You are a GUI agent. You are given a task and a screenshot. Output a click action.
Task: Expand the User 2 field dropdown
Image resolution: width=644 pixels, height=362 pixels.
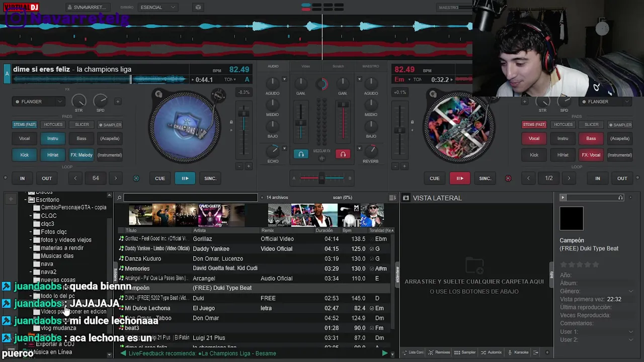(x=630, y=340)
